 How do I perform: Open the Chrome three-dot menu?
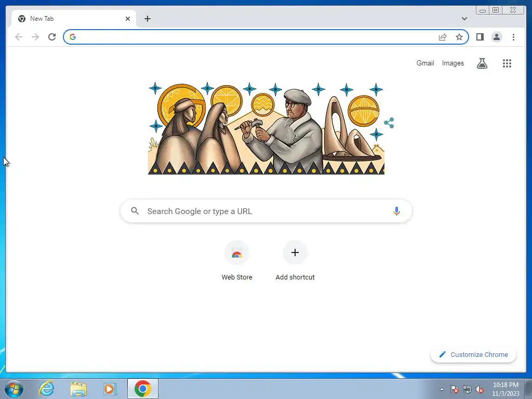tap(513, 37)
